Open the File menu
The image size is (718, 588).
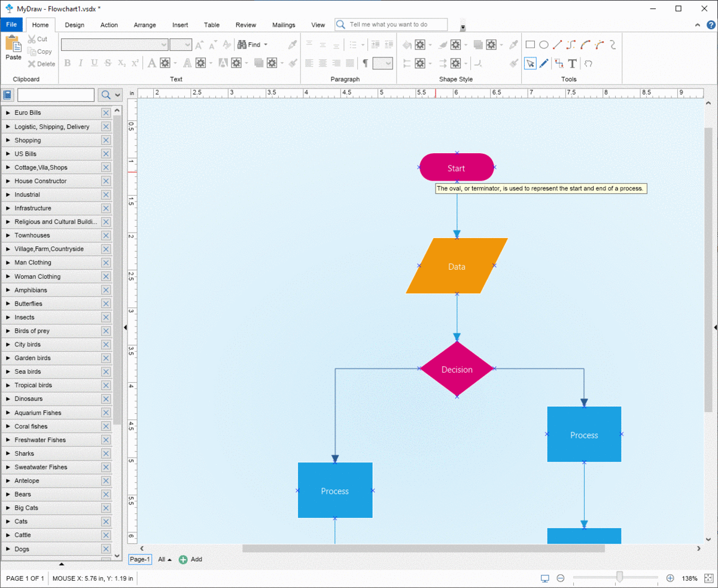(11, 25)
